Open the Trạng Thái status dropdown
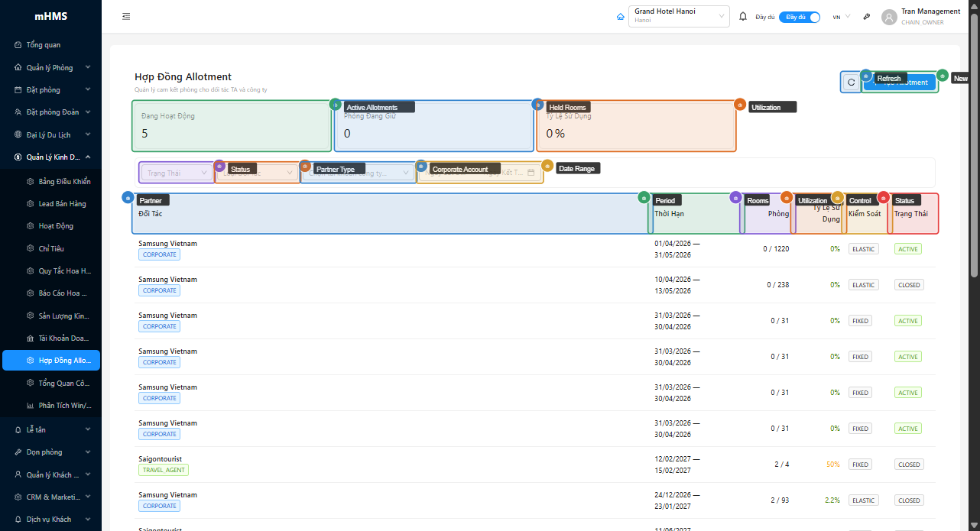 [x=177, y=173]
